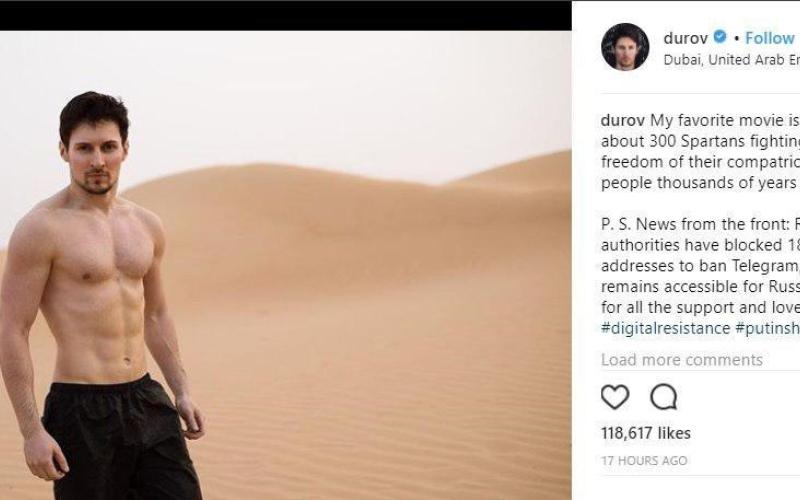Click the 'authorities have blocked' caption line
The width and height of the screenshot is (800, 500).
700,245
